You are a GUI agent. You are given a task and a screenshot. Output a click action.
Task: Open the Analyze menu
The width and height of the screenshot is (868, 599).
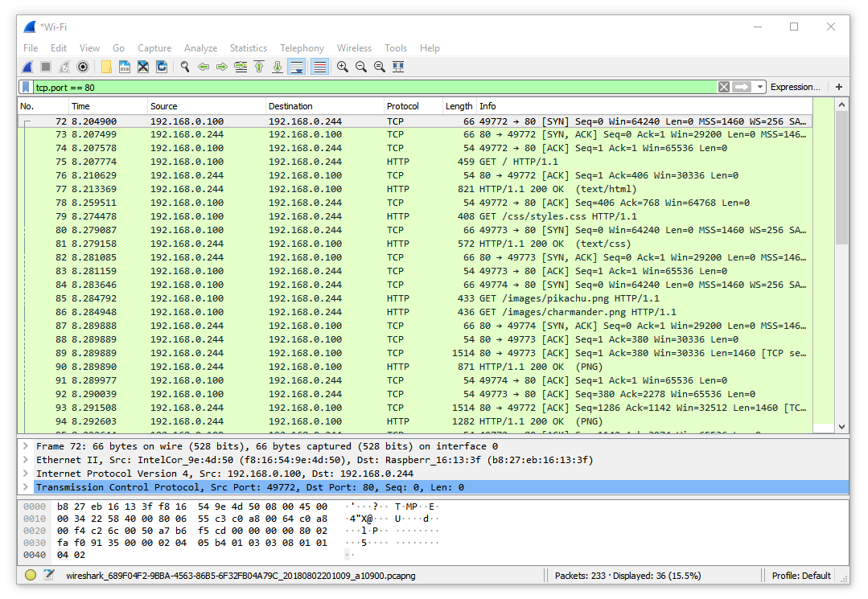200,48
